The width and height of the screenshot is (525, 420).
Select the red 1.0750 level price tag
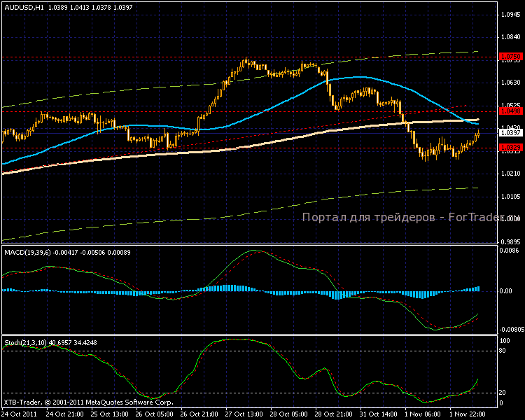[x=510, y=56]
